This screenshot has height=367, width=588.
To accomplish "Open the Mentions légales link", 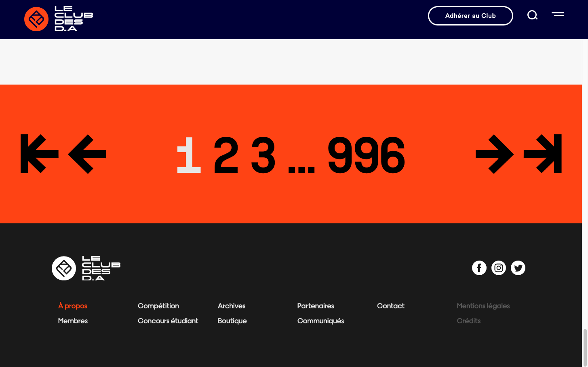I will pyautogui.click(x=483, y=306).
